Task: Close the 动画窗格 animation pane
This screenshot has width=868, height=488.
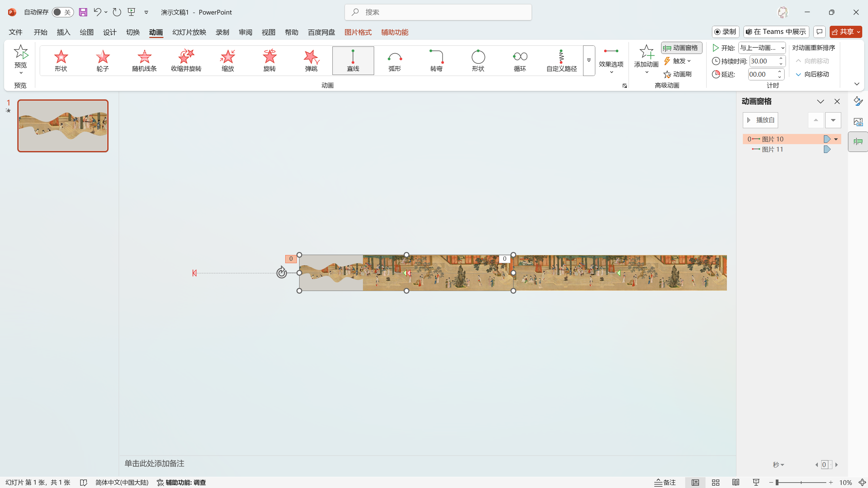Action: pyautogui.click(x=837, y=101)
